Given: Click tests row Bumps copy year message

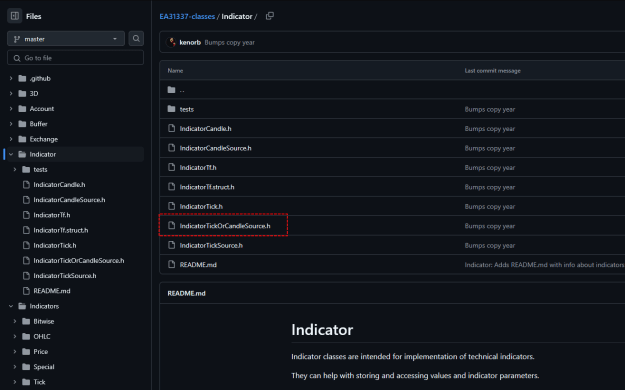Looking at the screenshot, I should [x=490, y=109].
